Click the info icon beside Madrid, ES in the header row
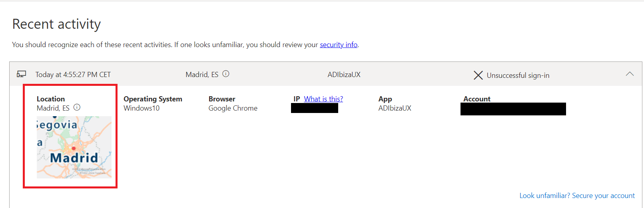Screen dimensions: 644x208 (x=226, y=74)
